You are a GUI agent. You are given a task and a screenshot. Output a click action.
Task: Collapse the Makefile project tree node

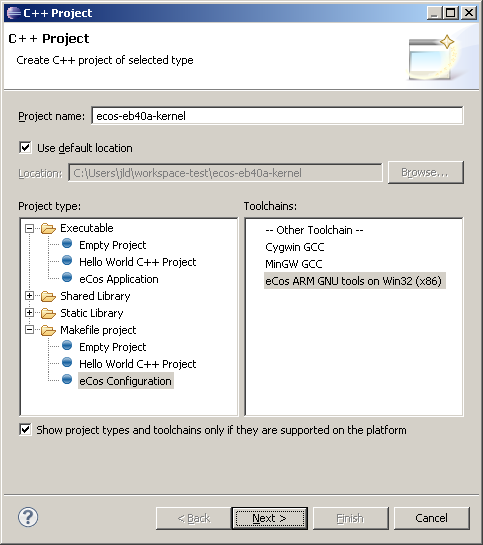click(30, 330)
